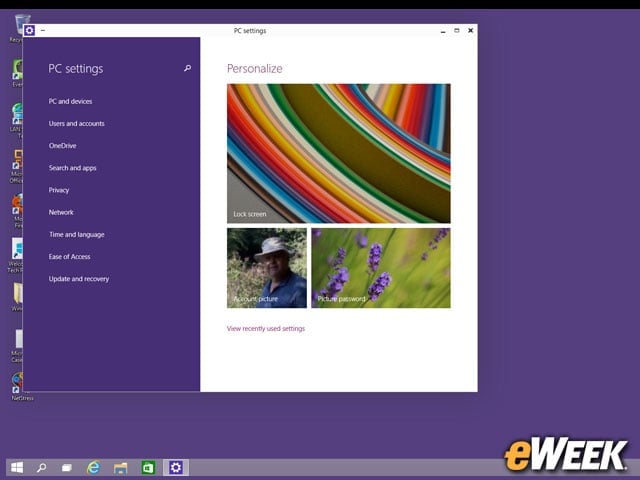
Task: Close the PC settings window
Action: [x=471, y=30]
